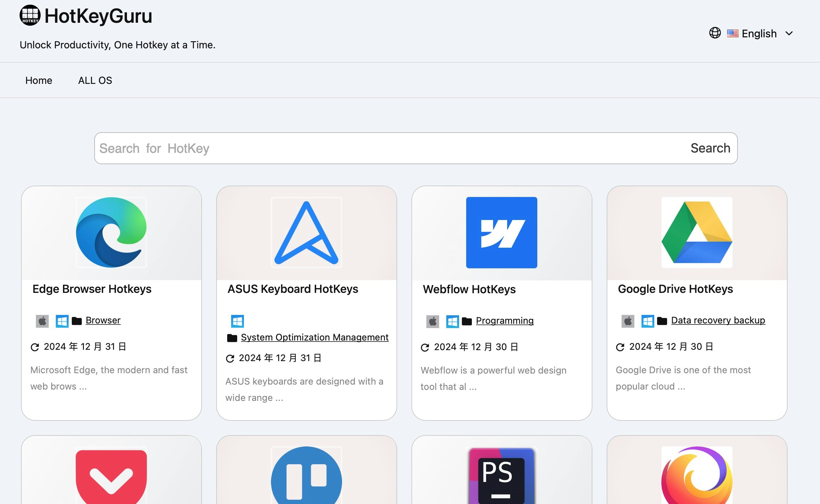This screenshot has width=820, height=504.
Task: Open ASUS Keyboard HotKeys title
Action: pos(293,289)
